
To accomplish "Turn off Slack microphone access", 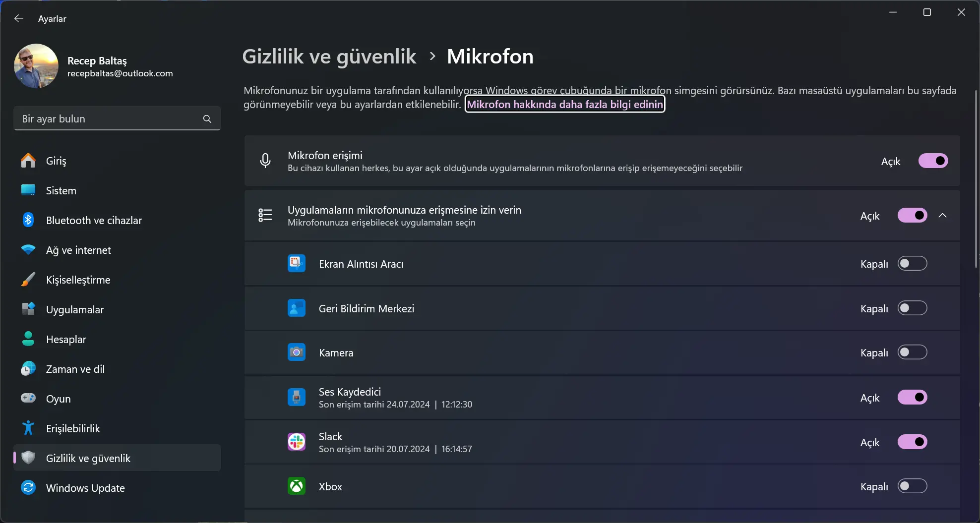I will [x=912, y=442].
